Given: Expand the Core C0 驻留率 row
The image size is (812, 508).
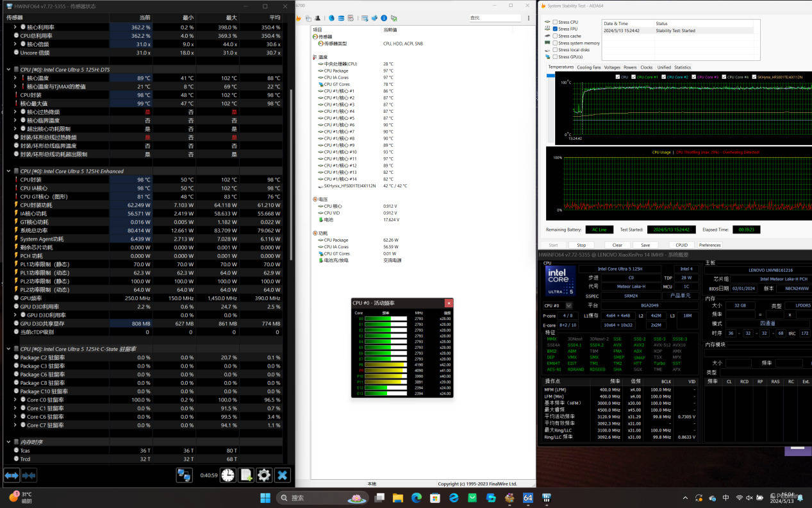Looking at the screenshot, I should pyautogui.click(x=15, y=400).
